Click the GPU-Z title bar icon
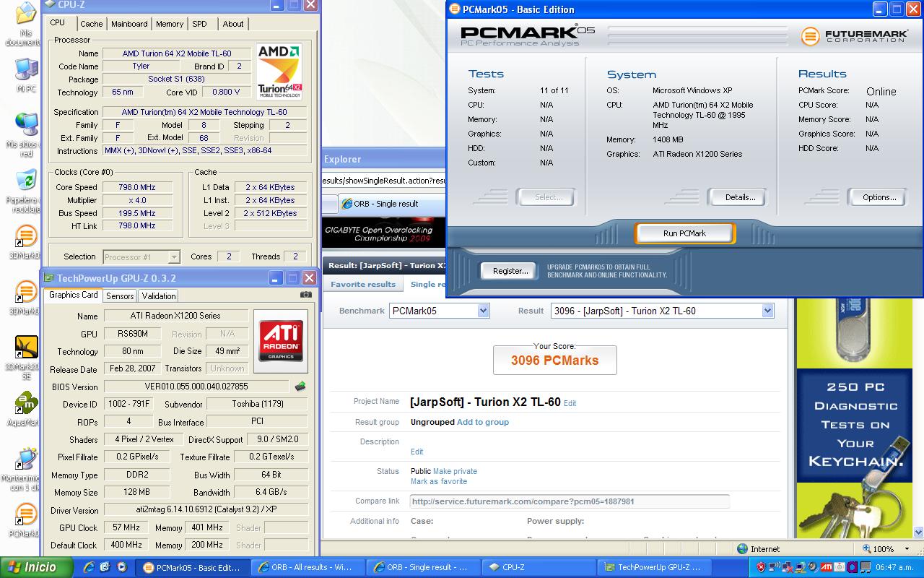The height and width of the screenshot is (578, 924). (x=48, y=278)
